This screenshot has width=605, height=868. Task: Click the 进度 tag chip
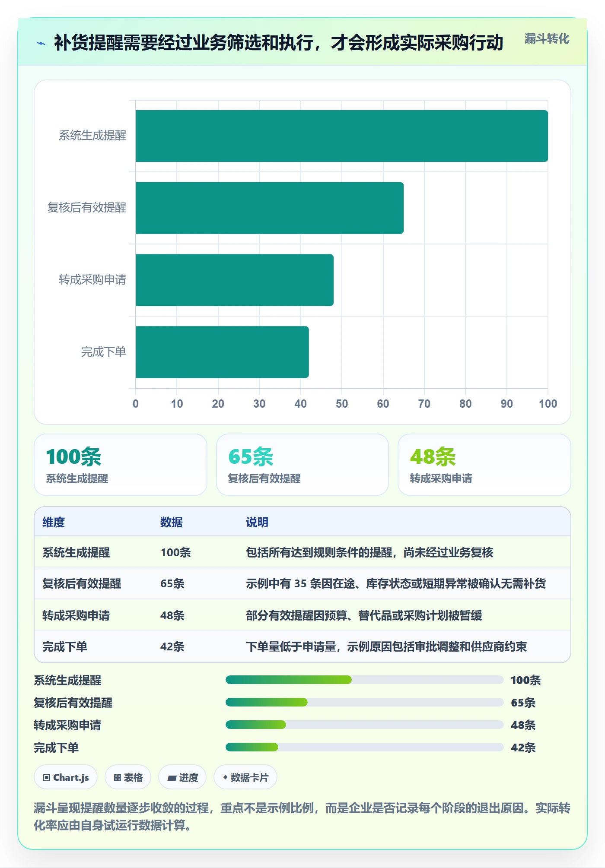tap(182, 777)
